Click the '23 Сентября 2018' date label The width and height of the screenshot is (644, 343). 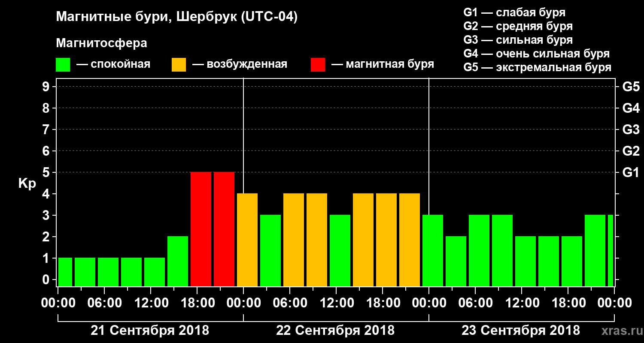coord(521,331)
